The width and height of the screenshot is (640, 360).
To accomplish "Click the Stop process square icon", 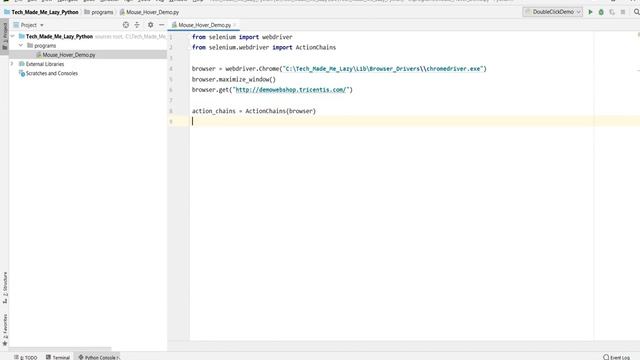I will (623, 12).
